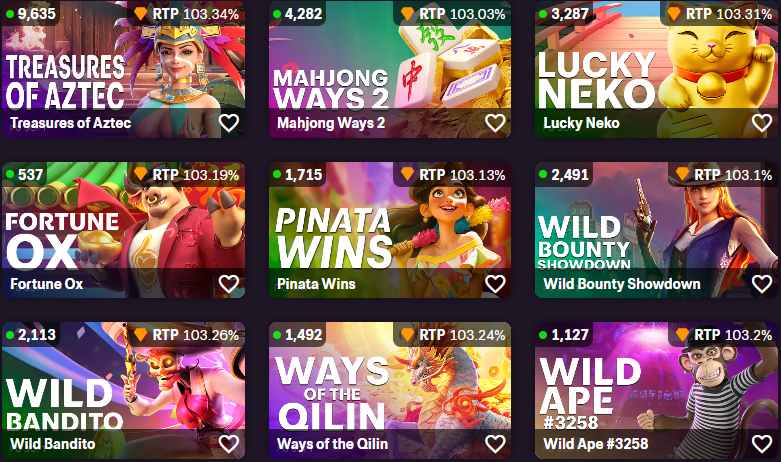This screenshot has height=462, width=781.
Task: Favorite Treasures of Aztec with heart icon
Action: 229,123
